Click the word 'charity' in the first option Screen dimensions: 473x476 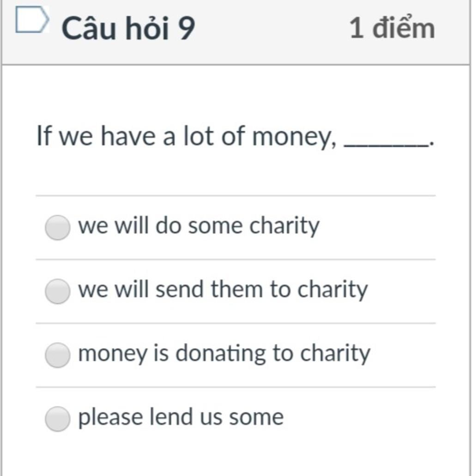[x=285, y=226]
